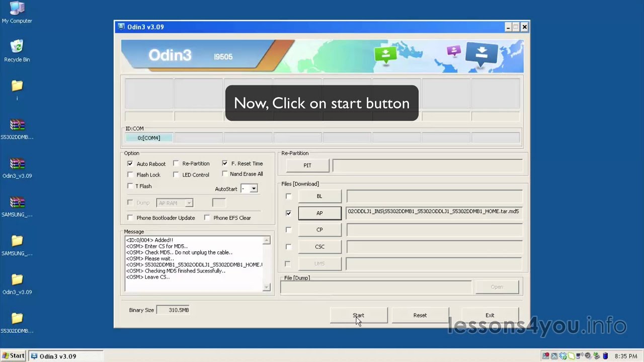Image resolution: width=644 pixels, height=362 pixels.
Task: Click the blue battery tray icon
Action: (605, 356)
